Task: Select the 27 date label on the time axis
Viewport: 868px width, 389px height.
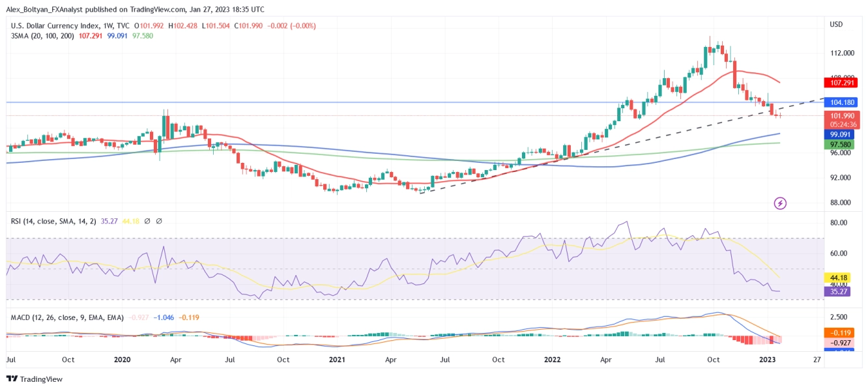Action: pos(817,359)
